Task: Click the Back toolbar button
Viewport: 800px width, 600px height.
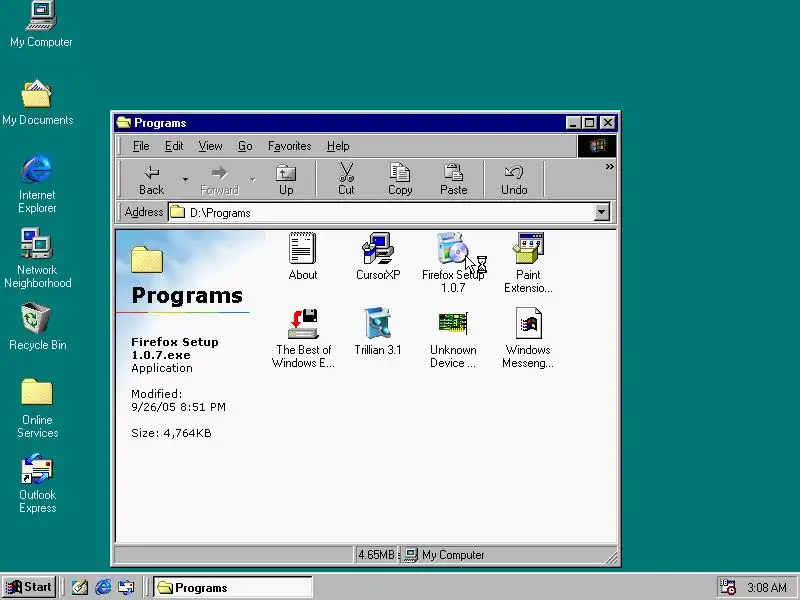Action: [152, 180]
